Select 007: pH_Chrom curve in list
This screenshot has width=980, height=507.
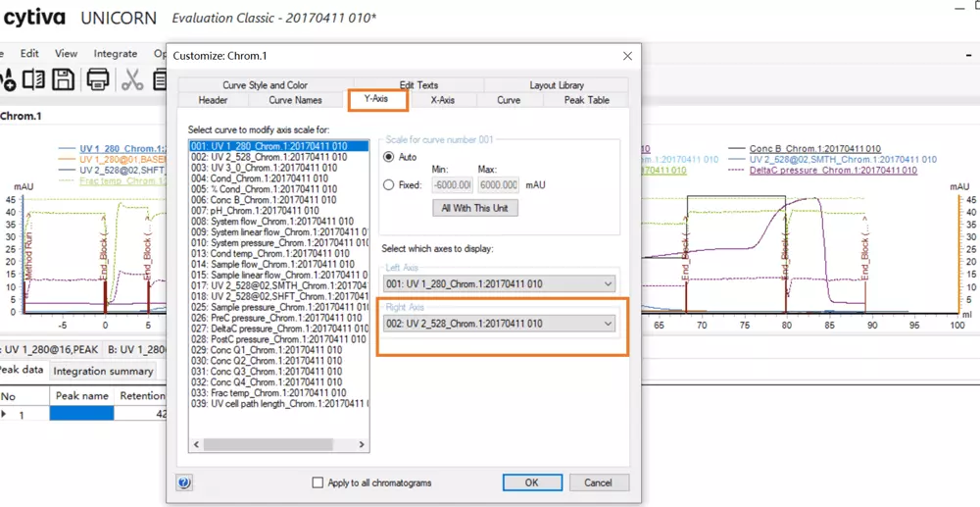tap(255, 211)
